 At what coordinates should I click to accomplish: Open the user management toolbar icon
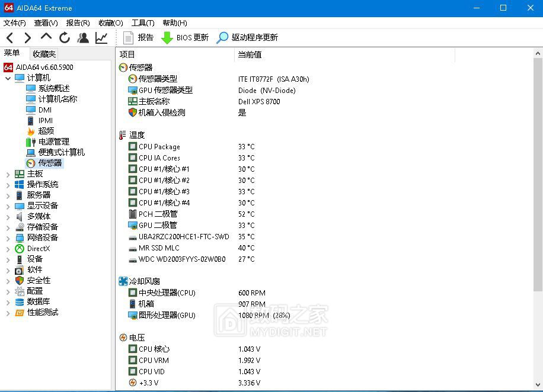[x=83, y=37]
